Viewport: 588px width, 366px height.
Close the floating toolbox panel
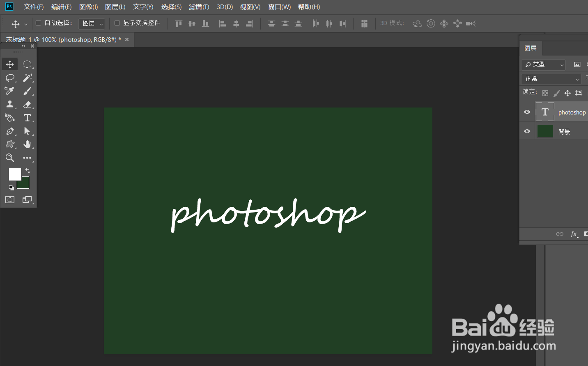click(x=32, y=46)
